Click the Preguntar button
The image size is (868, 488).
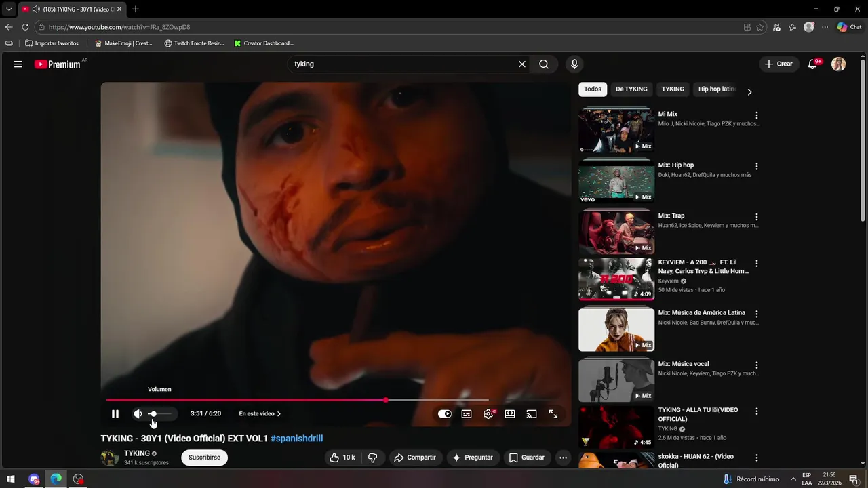[473, 457]
